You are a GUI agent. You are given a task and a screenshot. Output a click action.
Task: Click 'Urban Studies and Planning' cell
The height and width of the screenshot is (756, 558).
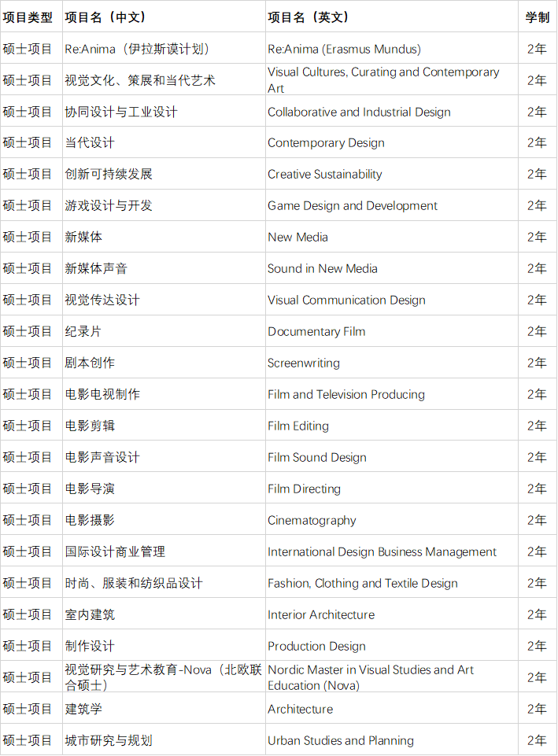(392, 740)
